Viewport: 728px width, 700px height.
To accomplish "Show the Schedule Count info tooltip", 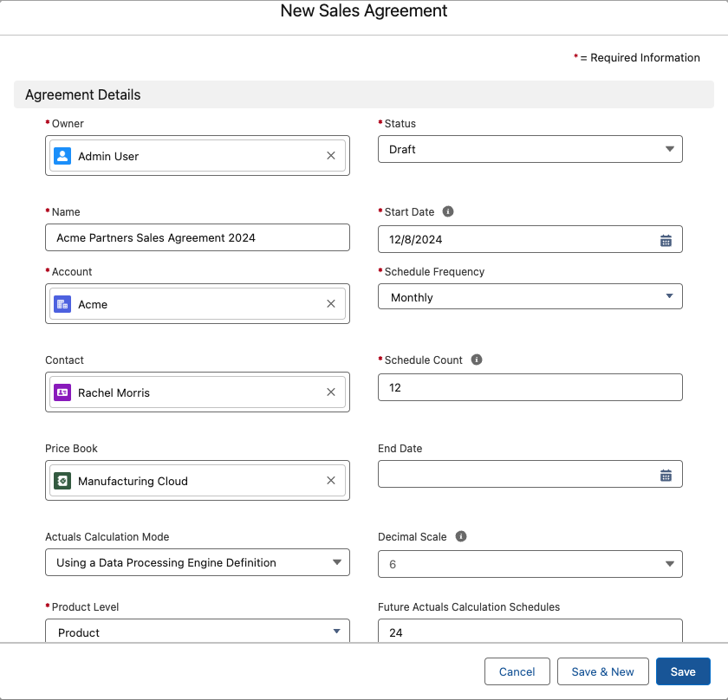I will (x=477, y=360).
